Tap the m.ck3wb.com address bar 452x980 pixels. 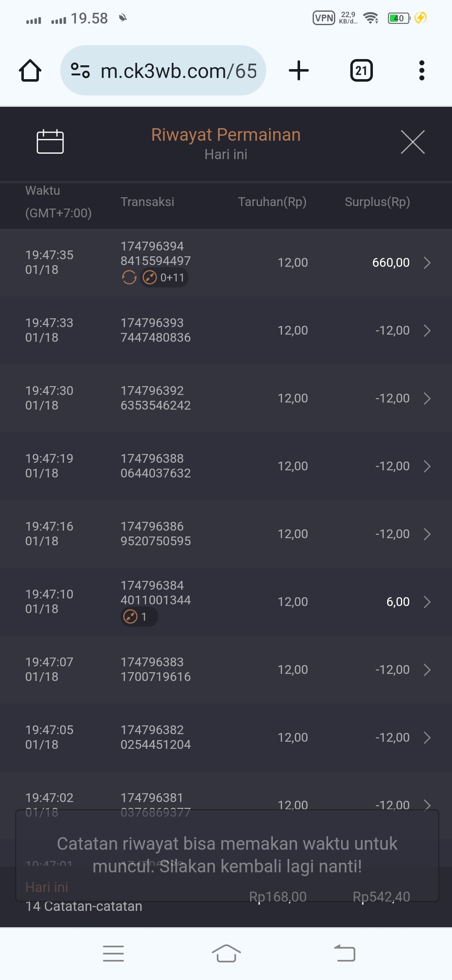[179, 71]
